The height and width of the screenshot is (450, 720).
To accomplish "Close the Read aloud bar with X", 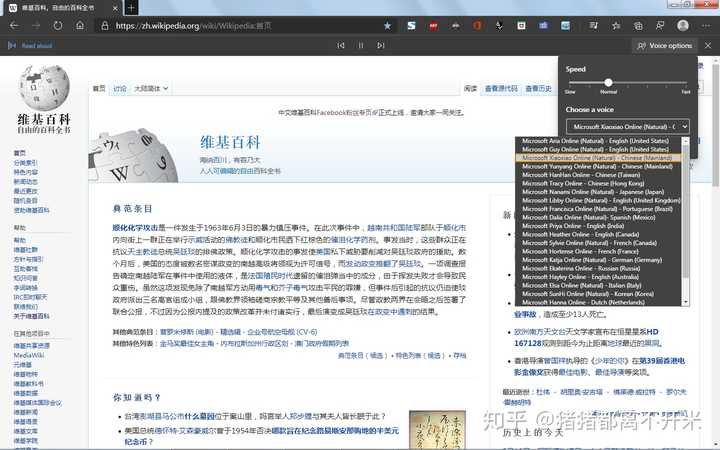I will tap(708, 45).
